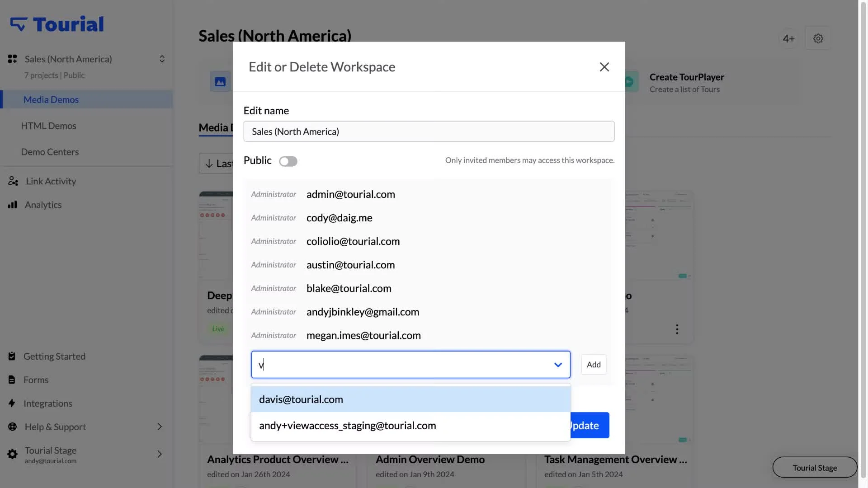Open Integrations in the sidebar
This screenshot has height=488, width=868.
pyautogui.click(x=47, y=404)
